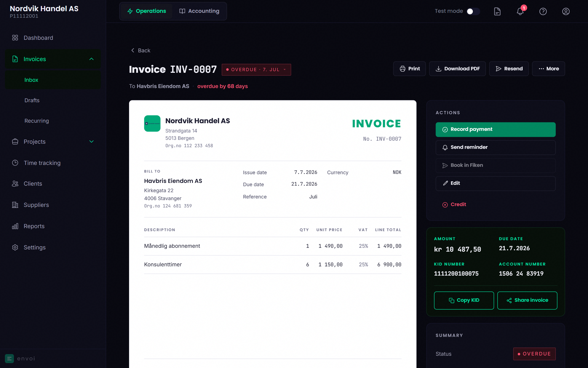Go to Dashboard in sidebar
This screenshot has height=368, width=588.
pos(53,38)
